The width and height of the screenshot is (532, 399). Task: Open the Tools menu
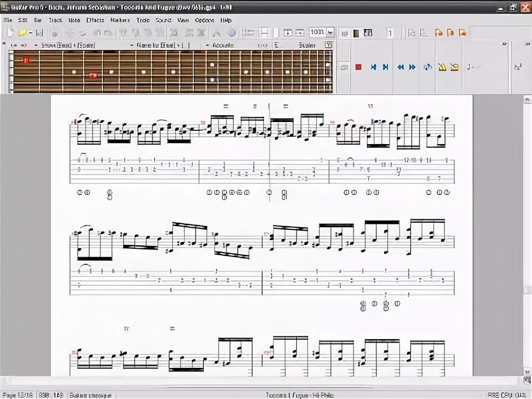(143, 21)
